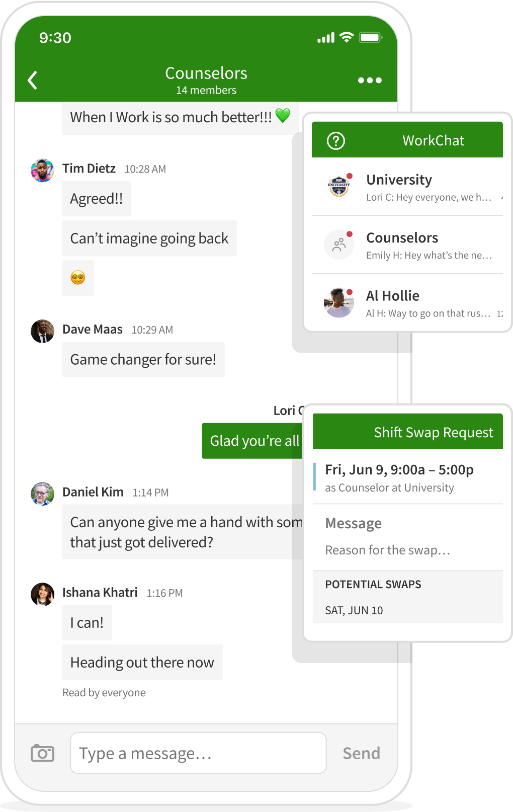Image resolution: width=513 pixels, height=812 pixels.
Task: Select the SAT, JUN 10 potential swap
Action: pyautogui.click(x=354, y=610)
